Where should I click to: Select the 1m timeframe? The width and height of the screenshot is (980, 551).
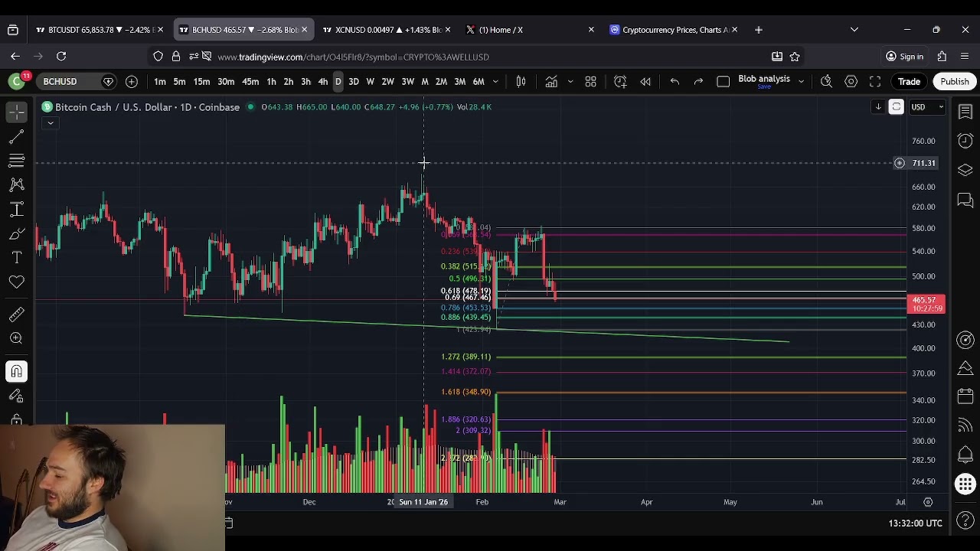(159, 81)
